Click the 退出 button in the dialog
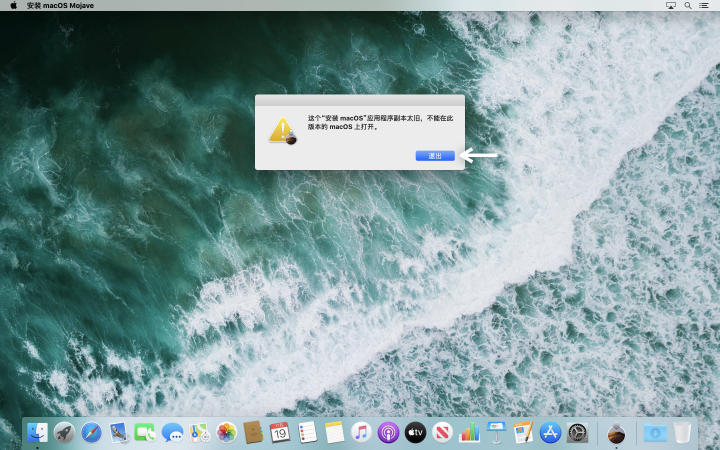 [435, 156]
